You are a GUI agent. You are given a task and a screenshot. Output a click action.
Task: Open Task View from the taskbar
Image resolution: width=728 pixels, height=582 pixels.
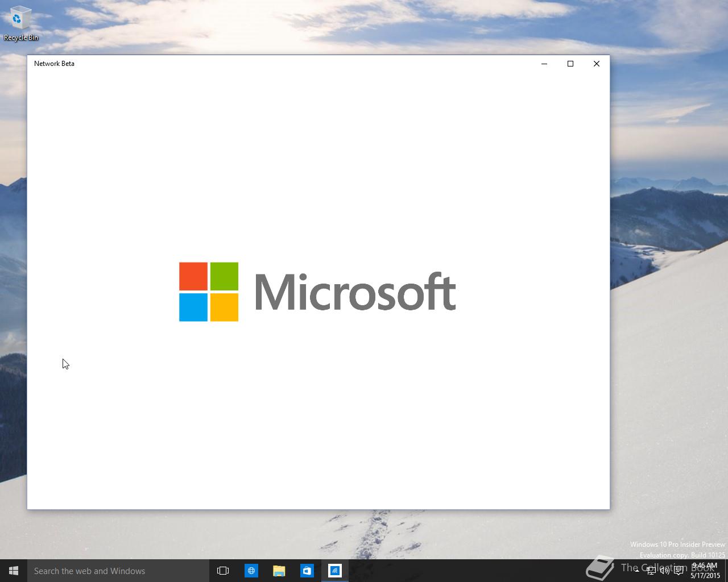[x=223, y=571]
